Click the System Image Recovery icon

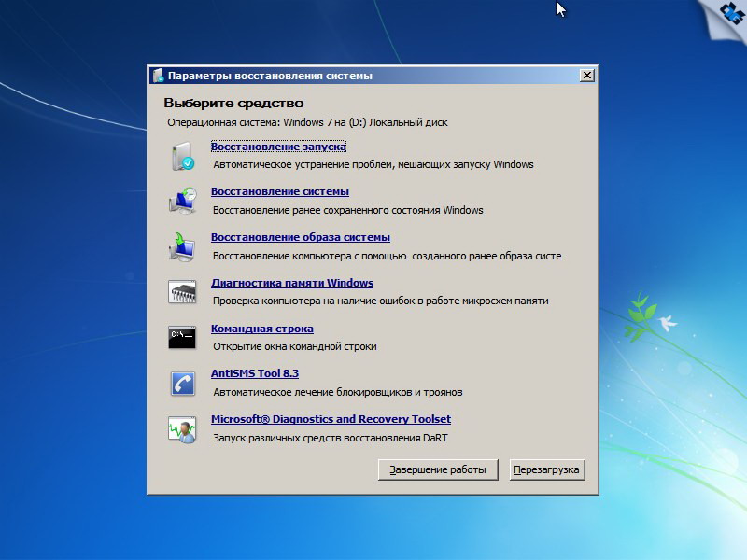point(182,246)
